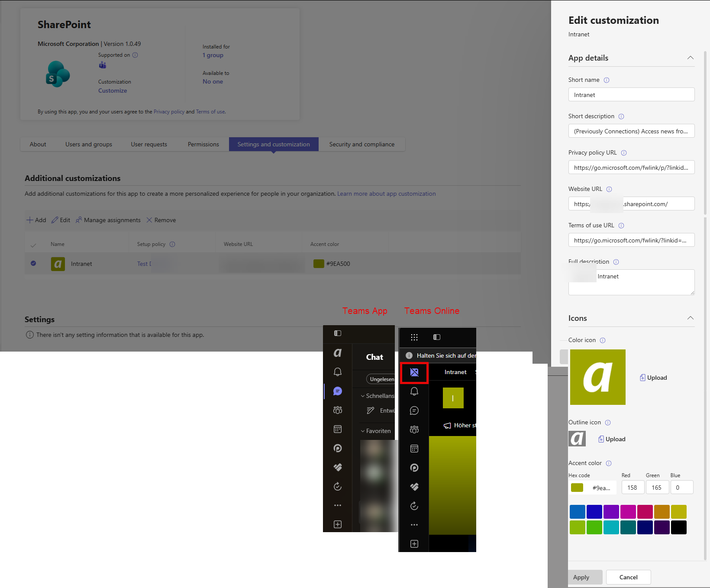This screenshot has width=710, height=588.
Task: Click the three-dots More icon in Teams Online sidebar
Action: [414, 525]
